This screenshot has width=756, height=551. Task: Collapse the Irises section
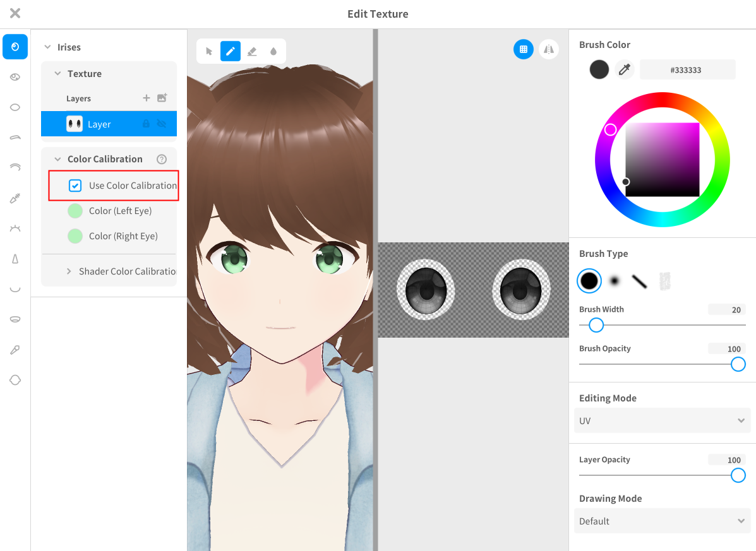(47, 47)
